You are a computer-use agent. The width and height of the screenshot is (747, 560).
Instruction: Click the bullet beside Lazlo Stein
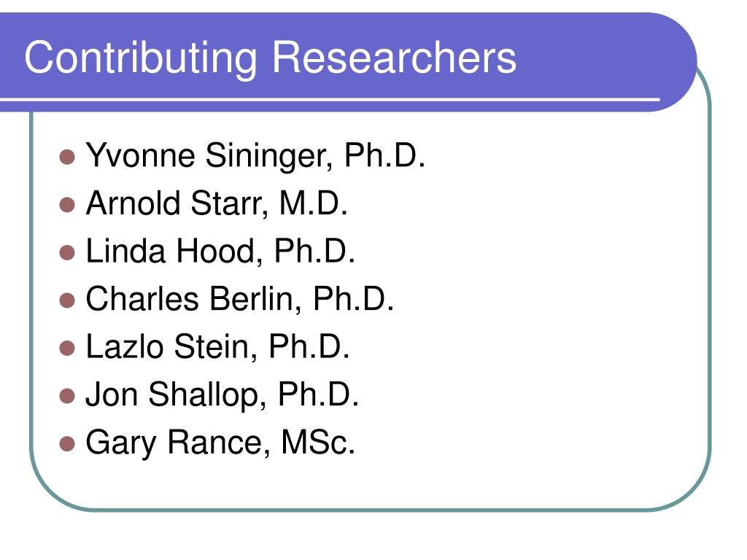(67, 348)
